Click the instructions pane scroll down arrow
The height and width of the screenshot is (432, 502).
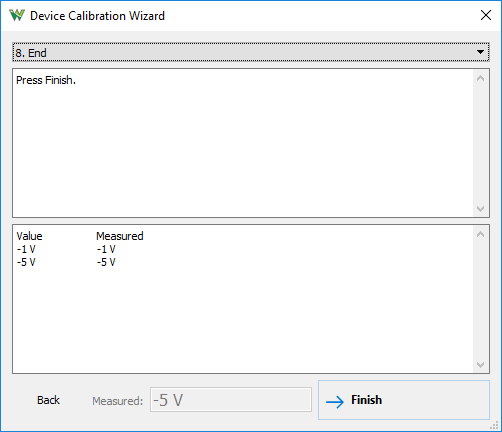tap(480, 209)
